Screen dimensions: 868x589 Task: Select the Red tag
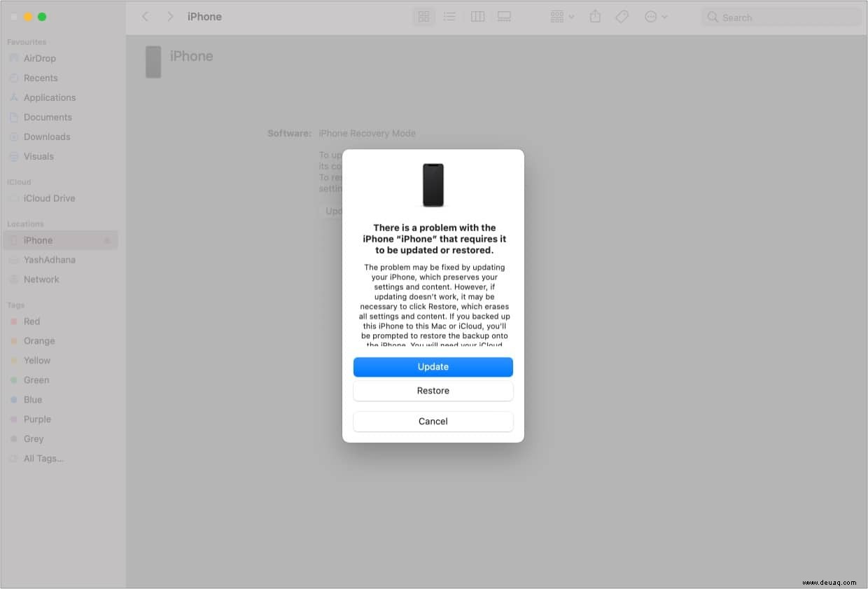pos(59,321)
